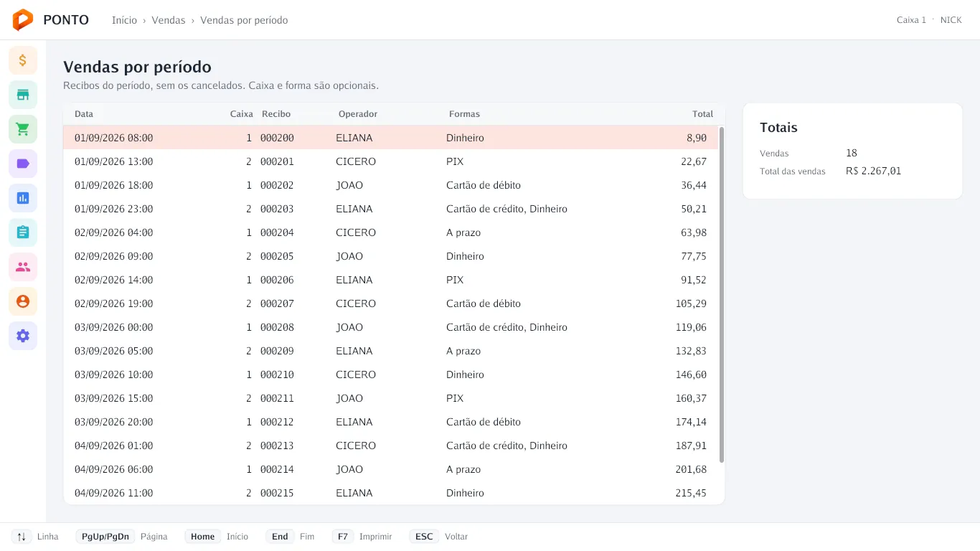Click the Caixa 1 label in header
980x551 pixels.
(911, 20)
